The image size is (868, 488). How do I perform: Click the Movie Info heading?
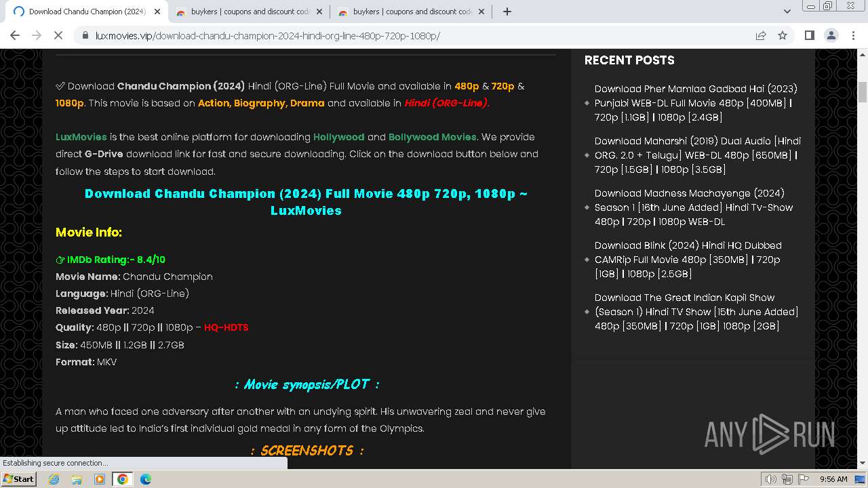point(89,232)
